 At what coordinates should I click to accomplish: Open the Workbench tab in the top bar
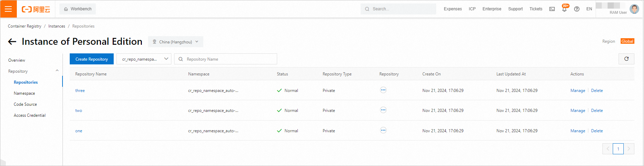pos(78,9)
